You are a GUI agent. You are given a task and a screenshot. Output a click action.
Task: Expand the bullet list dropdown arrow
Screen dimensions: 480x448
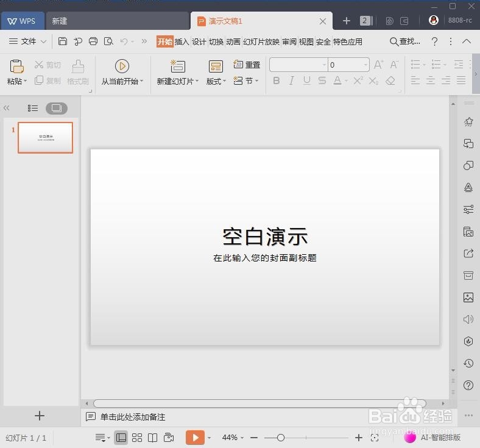point(425,65)
